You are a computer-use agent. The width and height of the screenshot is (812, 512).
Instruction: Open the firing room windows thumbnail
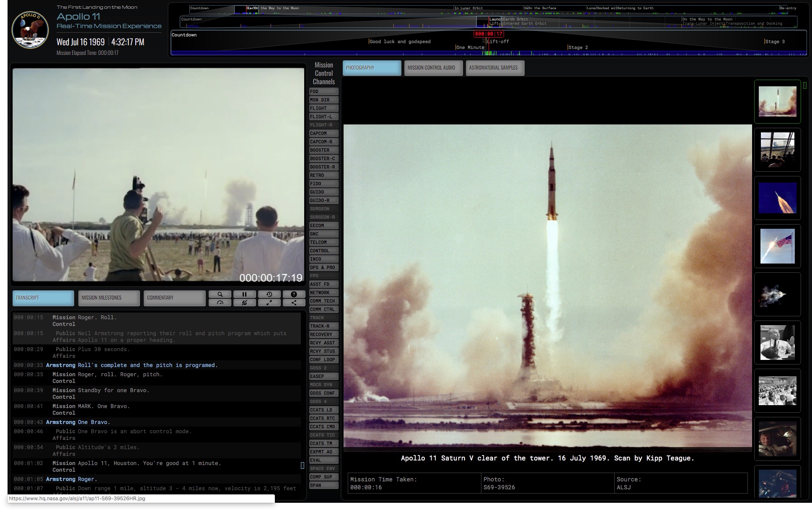pos(778,150)
